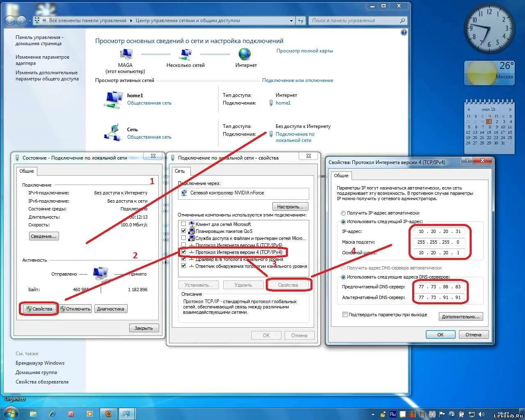Open Изменение параметров адаптера link

coord(42,60)
